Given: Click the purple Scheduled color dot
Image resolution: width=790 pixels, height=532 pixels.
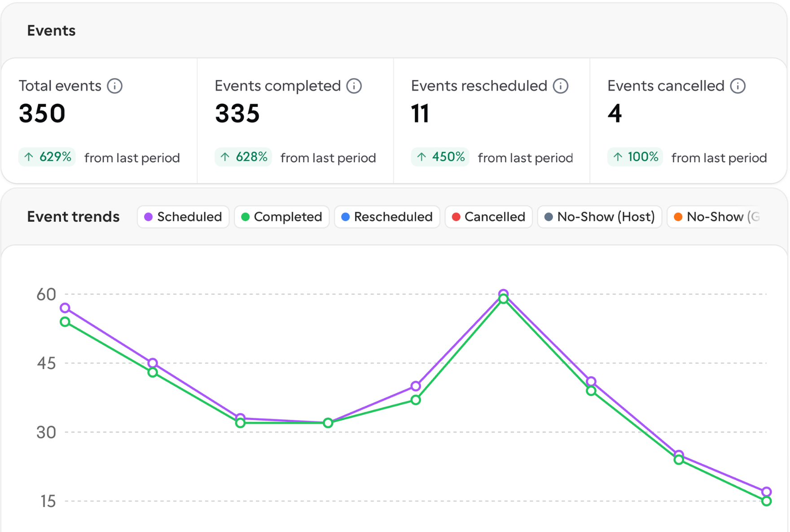Looking at the screenshot, I should (x=149, y=217).
